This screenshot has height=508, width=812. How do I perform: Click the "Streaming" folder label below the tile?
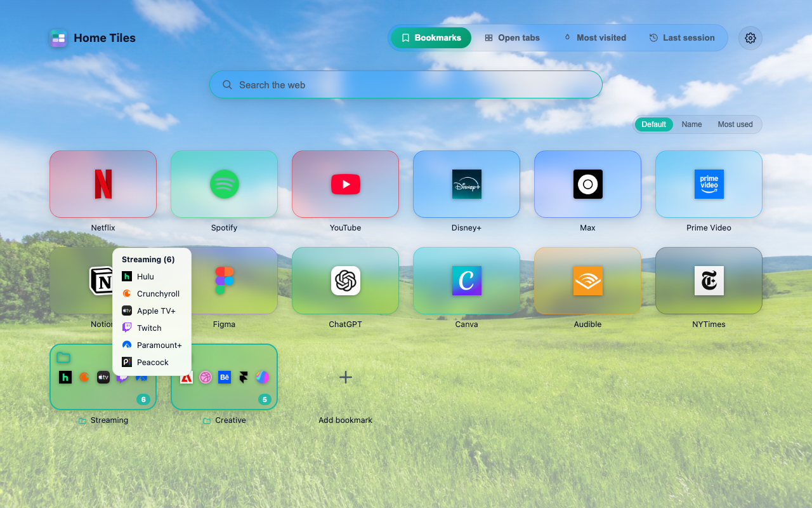(109, 420)
